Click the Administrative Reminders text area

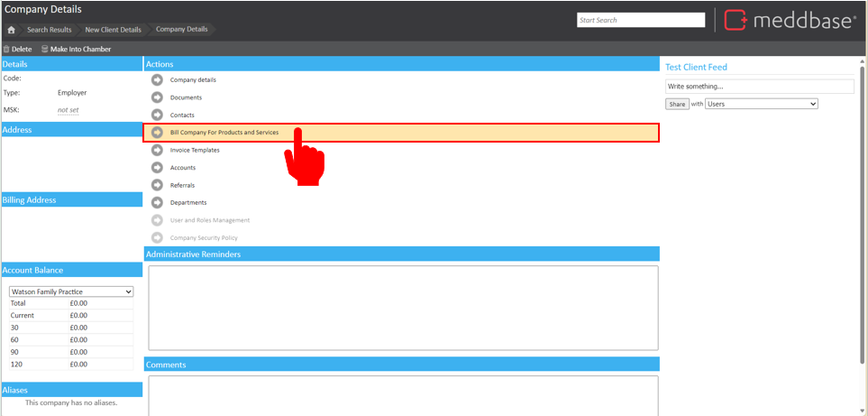point(403,307)
